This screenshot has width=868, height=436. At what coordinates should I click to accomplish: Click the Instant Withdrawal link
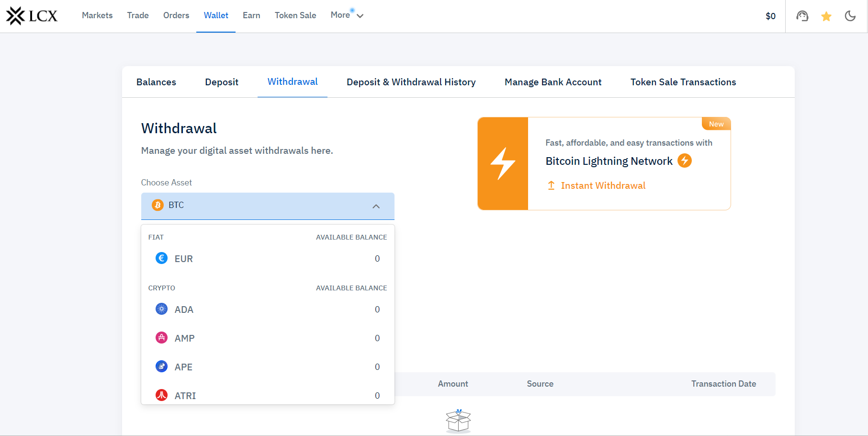tap(603, 185)
